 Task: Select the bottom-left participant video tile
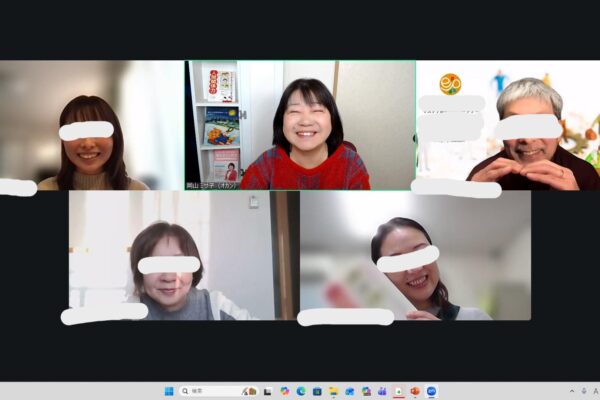(x=170, y=255)
